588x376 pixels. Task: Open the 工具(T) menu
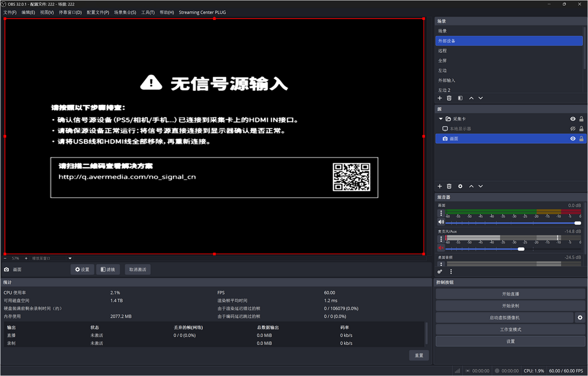pyautogui.click(x=148, y=12)
